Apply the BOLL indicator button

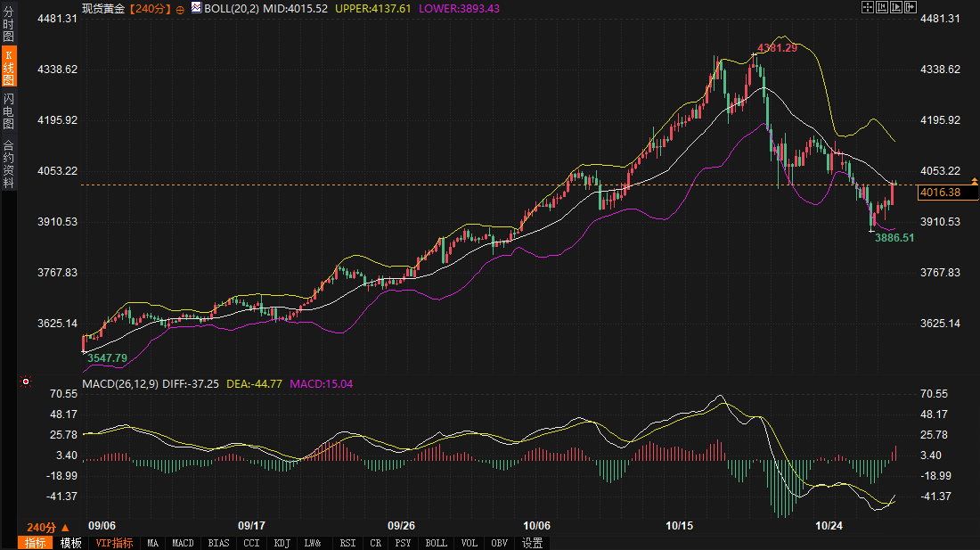(x=437, y=543)
